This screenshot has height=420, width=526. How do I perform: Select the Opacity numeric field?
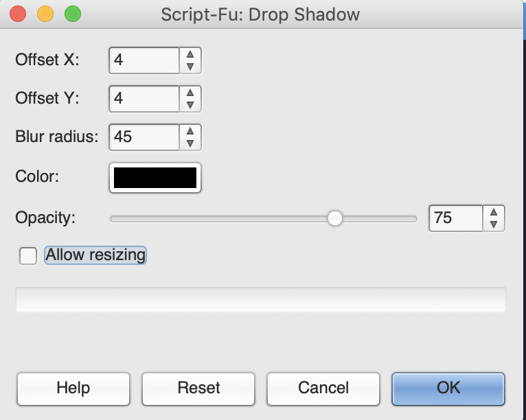456,218
